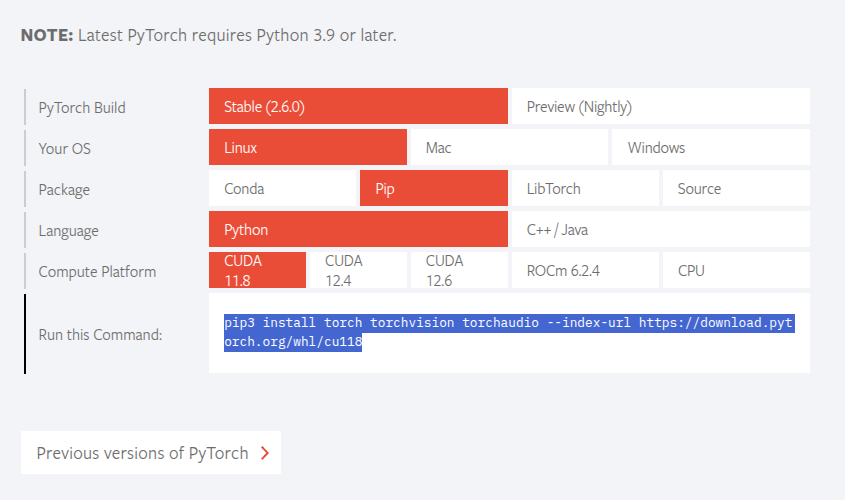Click the Run this Command label
This screenshot has width=845, height=500.
click(x=100, y=335)
